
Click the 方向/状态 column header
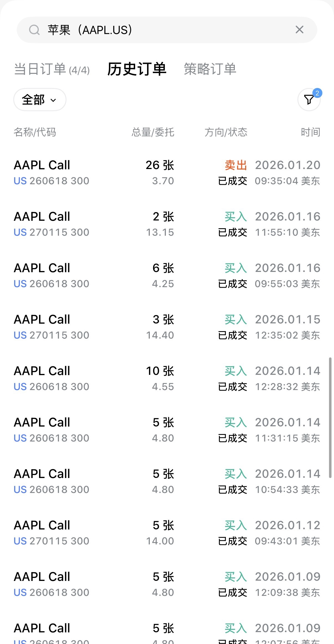click(x=226, y=132)
